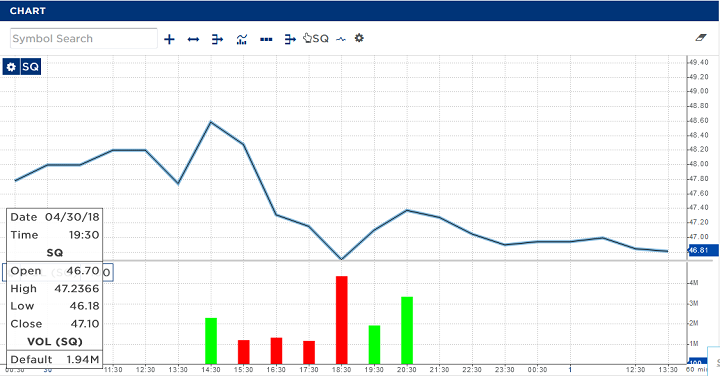Screen dimensions: 720x376
Task: Select the 21:30 time axis label
Action: click(x=439, y=370)
